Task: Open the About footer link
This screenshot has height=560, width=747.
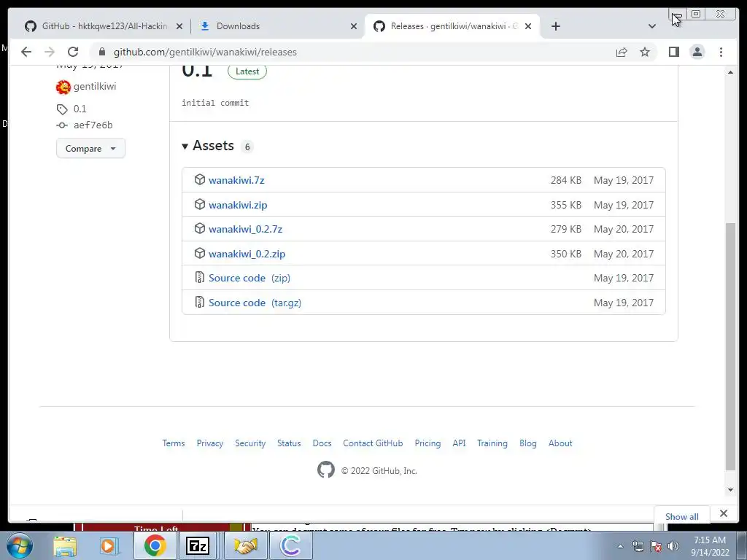Action: [560, 443]
